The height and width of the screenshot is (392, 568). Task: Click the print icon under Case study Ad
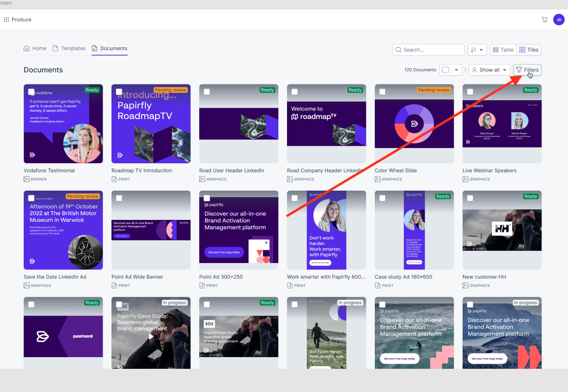coord(378,285)
